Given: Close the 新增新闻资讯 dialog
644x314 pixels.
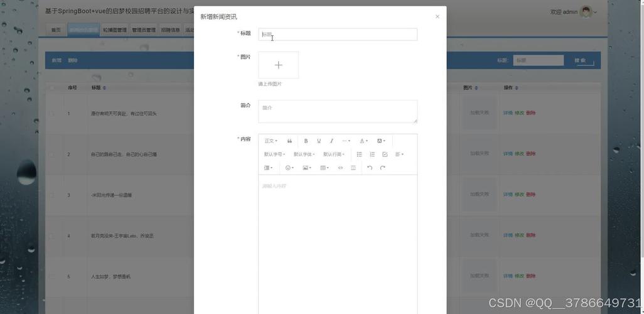Looking at the screenshot, I should point(437,16).
